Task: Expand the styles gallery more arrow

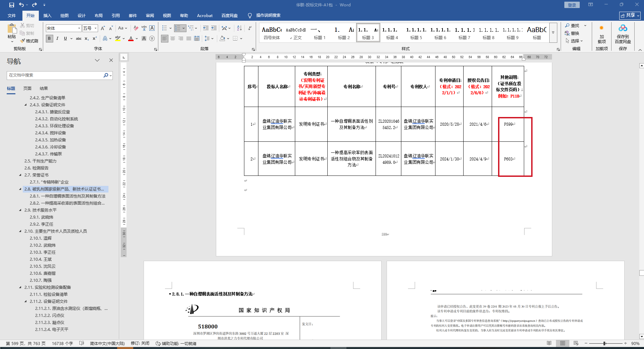Action: point(553,33)
